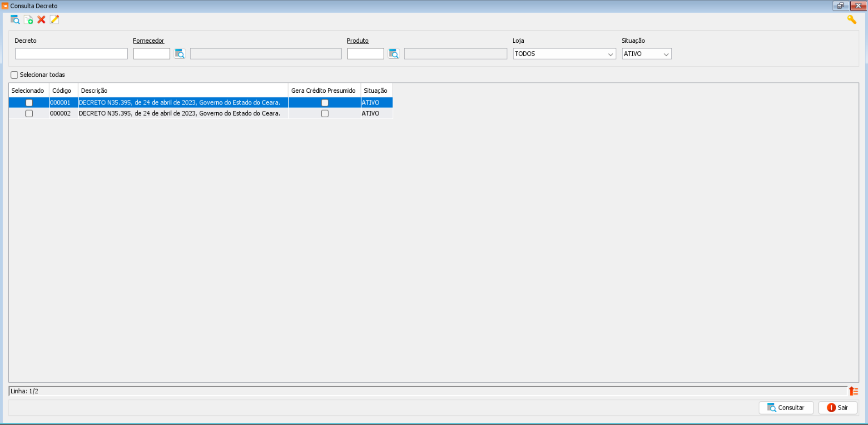The image size is (868, 425).
Task: Click the new decree document icon
Action: pyautogui.click(x=28, y=20)
